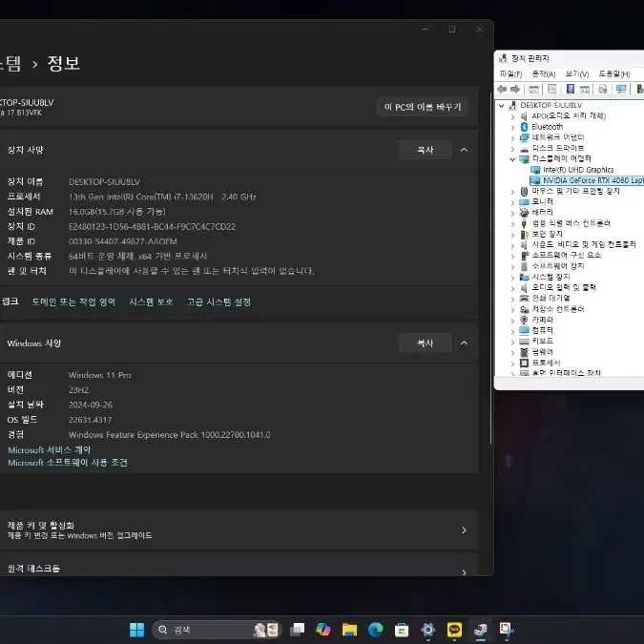Collapse the Windows 사양 section chevron

(464, 343)
